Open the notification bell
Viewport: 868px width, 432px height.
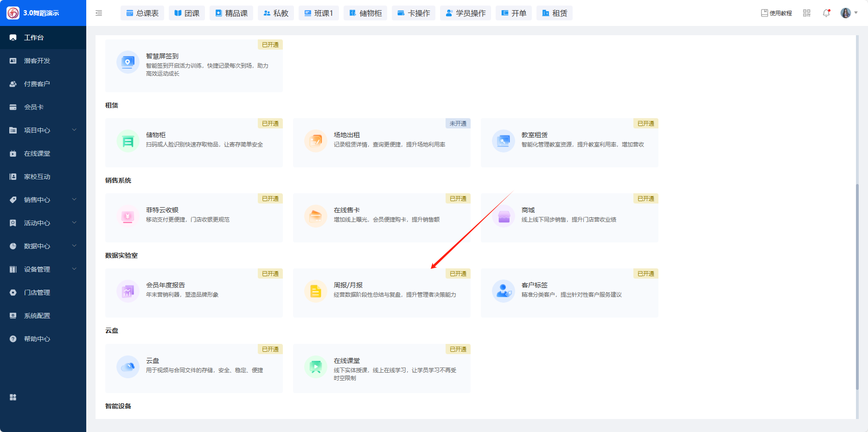[x=826, y=13]
